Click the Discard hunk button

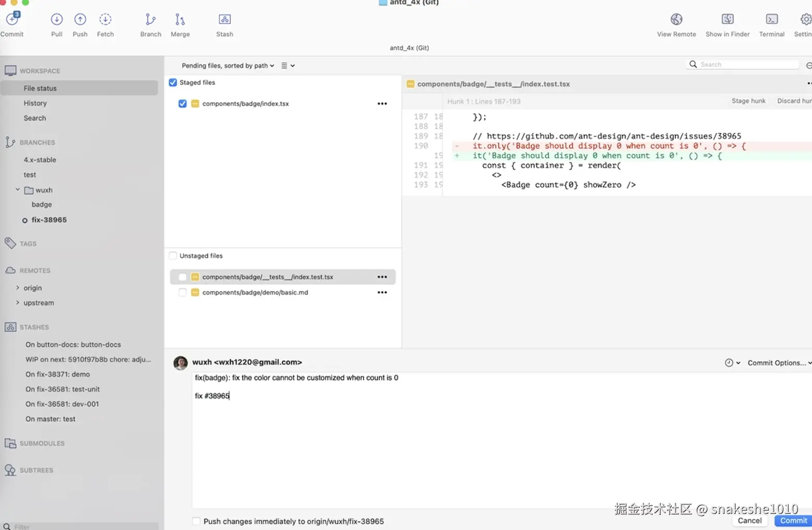(794, 101)
